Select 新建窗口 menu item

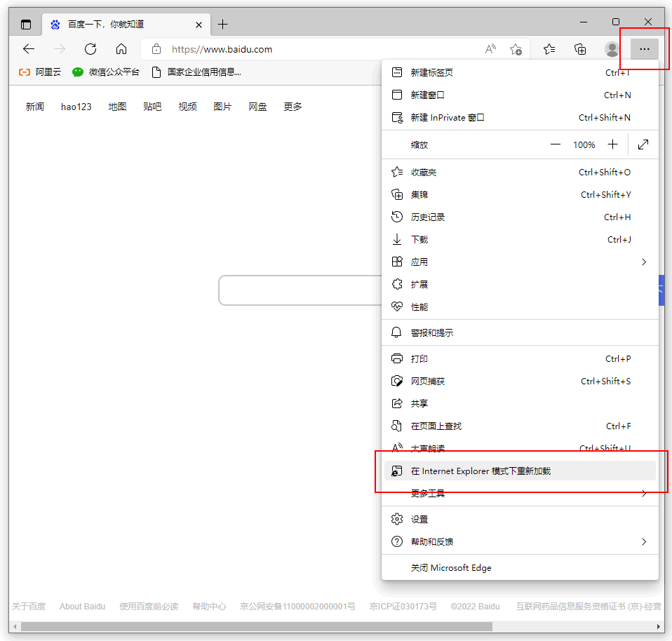(x=520, y=95)
